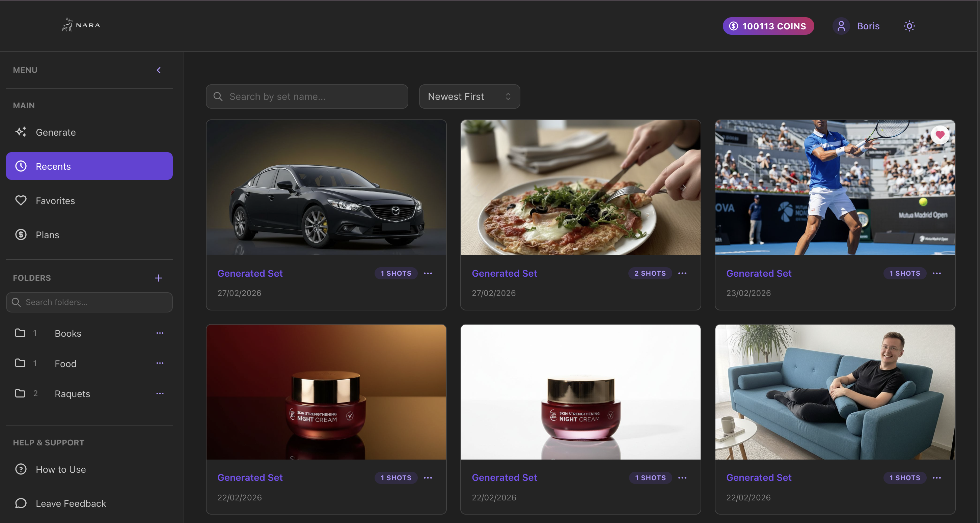Open options menu for Raquets folder
The width and height of the screenshot is (980, 523).
tap(160, 394)
